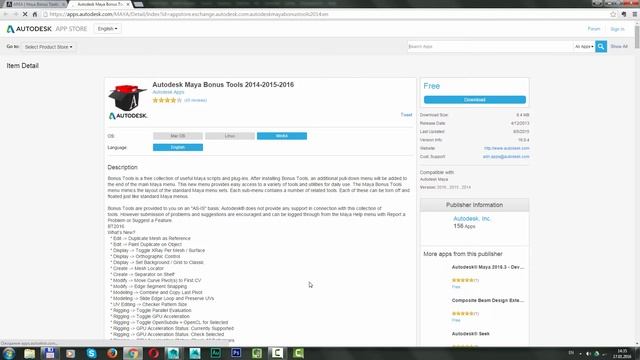Viewport: 640px width, 360px height.
Task: Click the Sign In link
Action: (x=618, y=29)
